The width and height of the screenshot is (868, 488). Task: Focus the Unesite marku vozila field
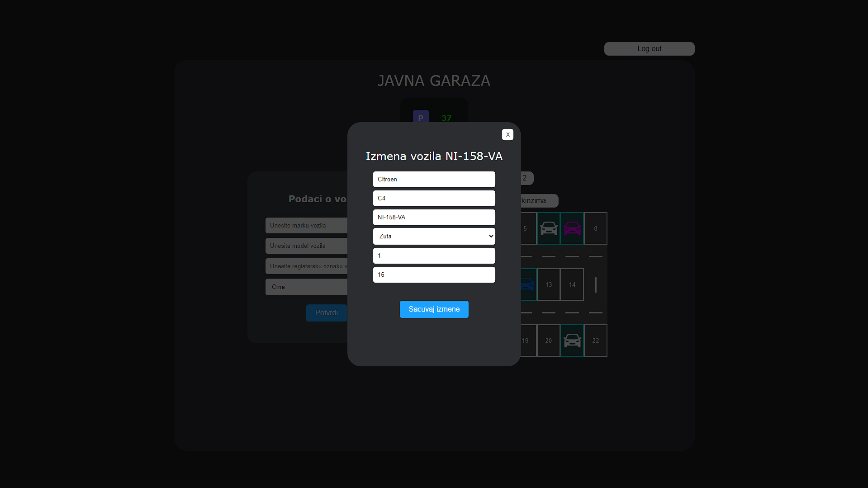[x=306, y=225]
